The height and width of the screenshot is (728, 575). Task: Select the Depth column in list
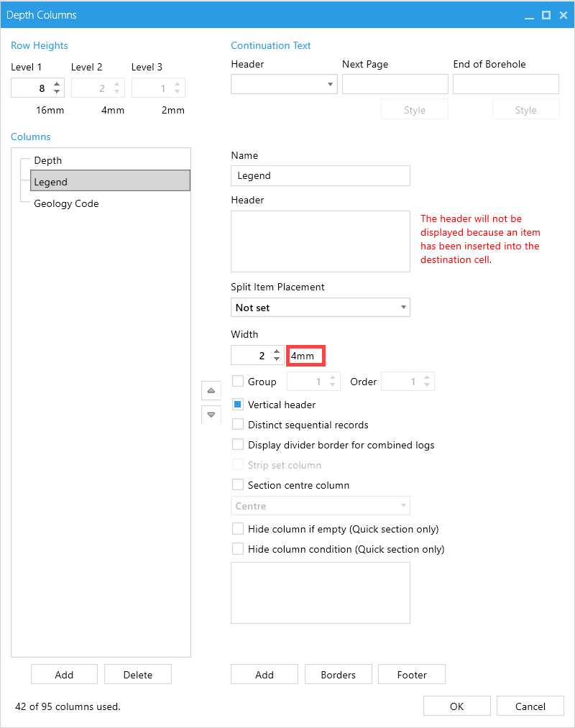click(x=48, y=160)
